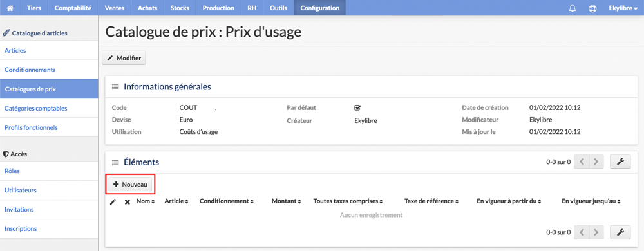Open Utilisateurs in the sidebar
The height and width of the screenshot is (251, 644).
(x=49, y=191)
